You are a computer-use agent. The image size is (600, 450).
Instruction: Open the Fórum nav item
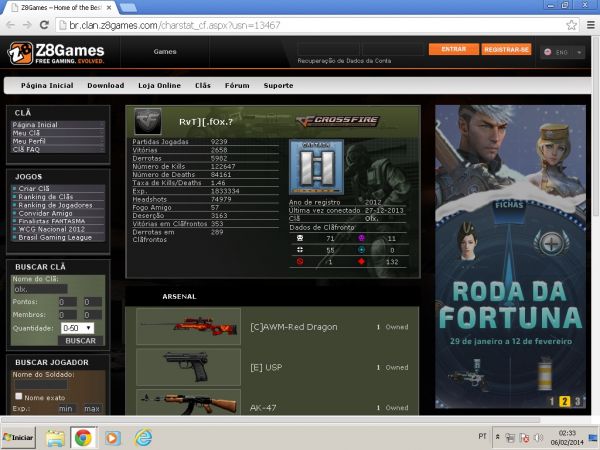tap(237, 85)
